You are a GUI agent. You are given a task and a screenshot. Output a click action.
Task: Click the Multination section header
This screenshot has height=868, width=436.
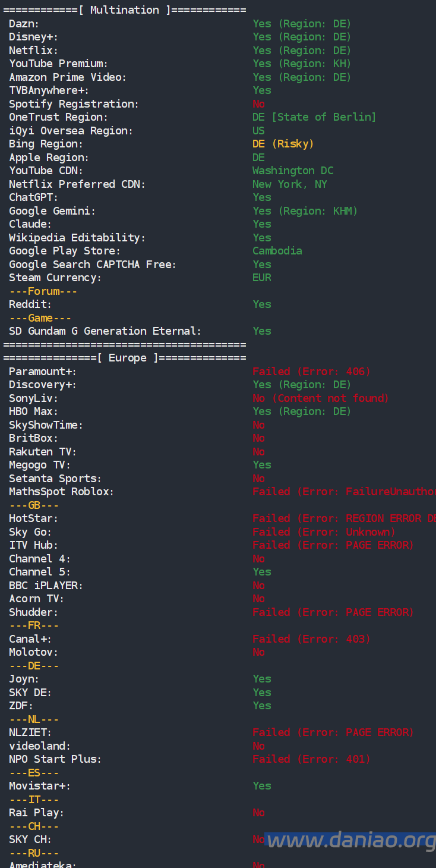125,10
